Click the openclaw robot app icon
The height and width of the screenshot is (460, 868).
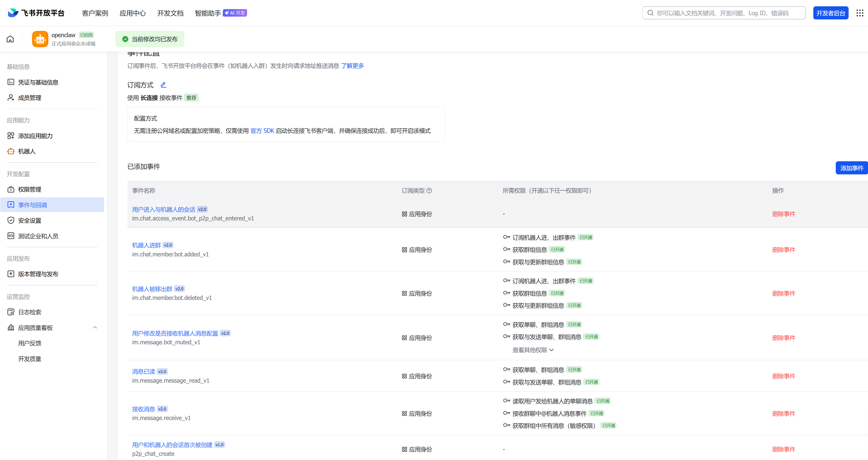40,39
